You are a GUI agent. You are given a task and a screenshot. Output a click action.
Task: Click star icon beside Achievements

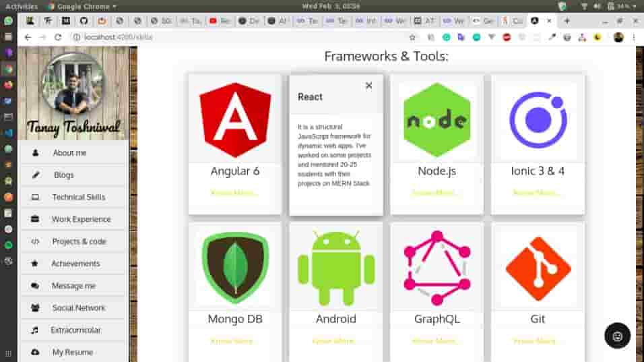tap(34, 264)
